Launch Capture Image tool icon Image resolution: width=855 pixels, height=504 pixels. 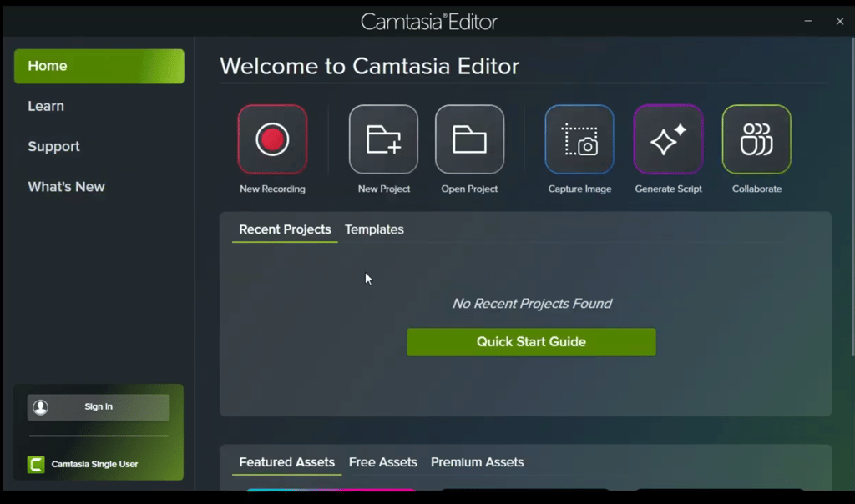pos(579,139)
